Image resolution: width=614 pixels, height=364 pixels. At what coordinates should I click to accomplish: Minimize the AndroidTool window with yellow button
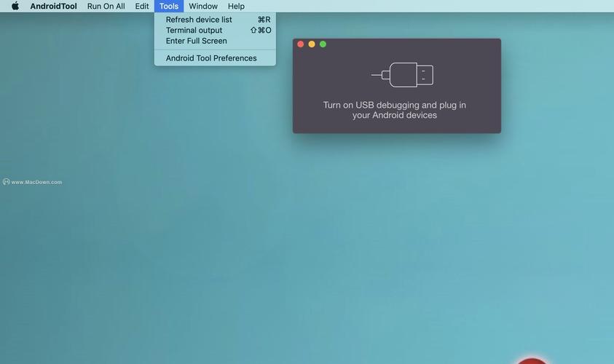tap(312, 44)
